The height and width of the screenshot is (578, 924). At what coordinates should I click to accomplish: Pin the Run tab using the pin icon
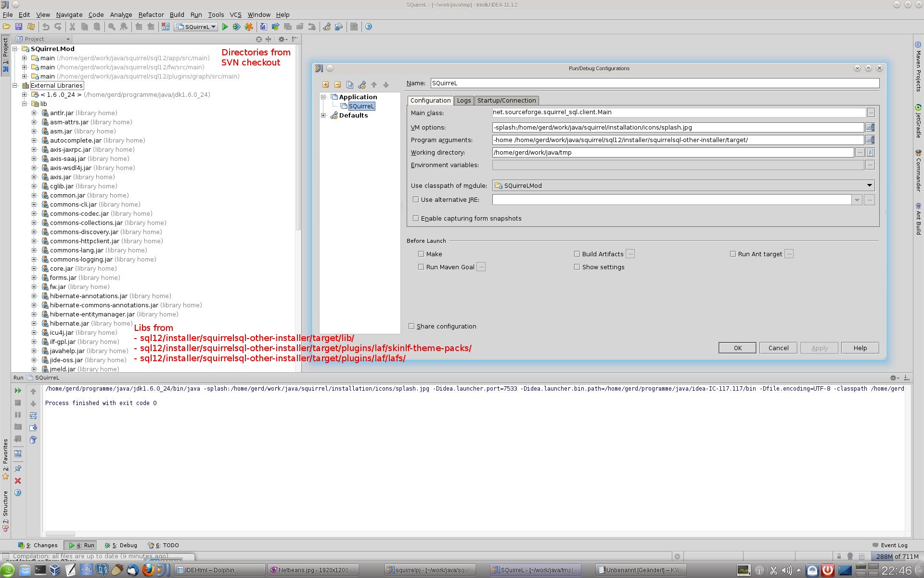[18, 468]
